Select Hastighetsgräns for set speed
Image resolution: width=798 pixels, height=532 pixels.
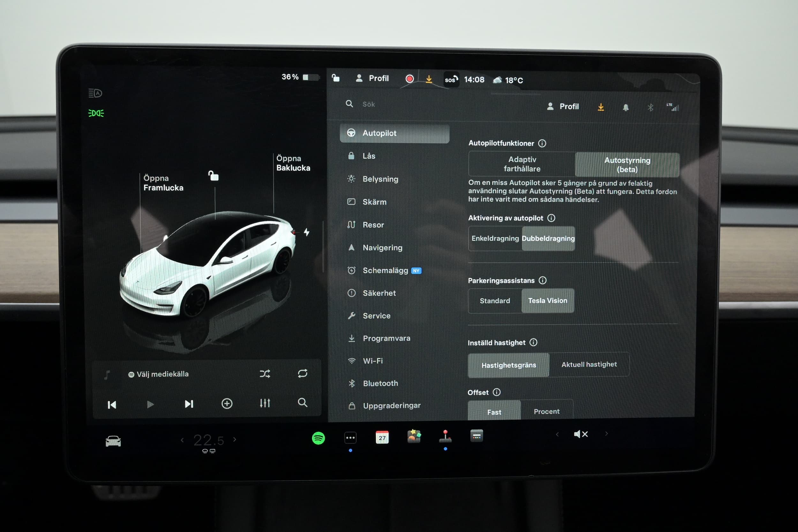point(508,365)
